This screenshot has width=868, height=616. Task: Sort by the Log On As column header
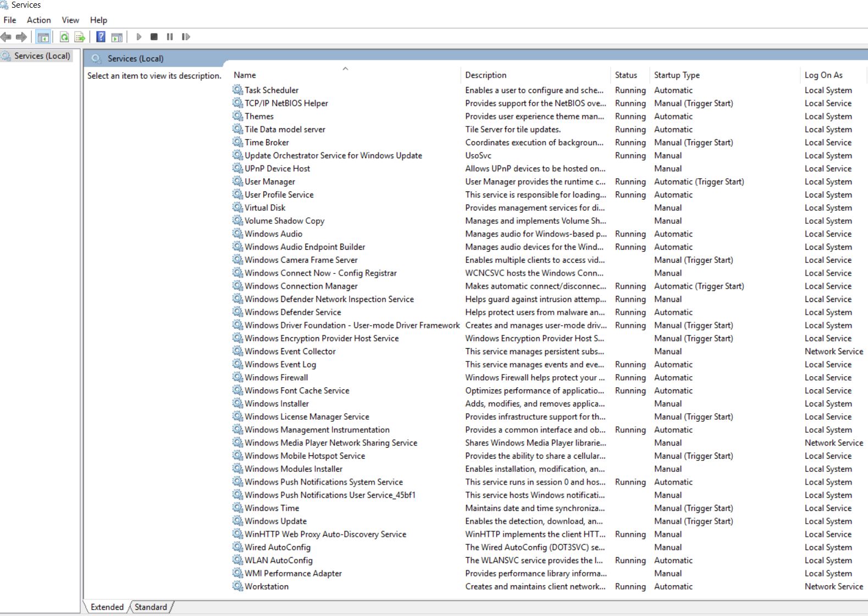click(834, 75)
